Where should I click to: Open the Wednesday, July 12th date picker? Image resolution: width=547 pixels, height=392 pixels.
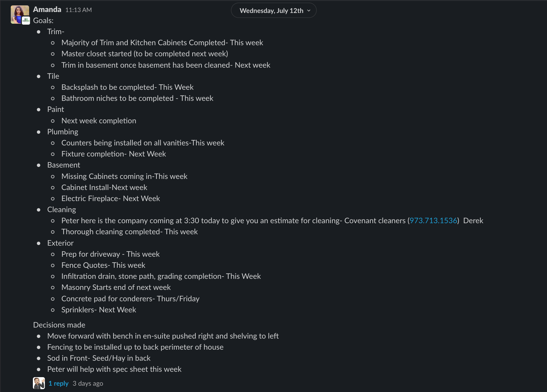click(274, 10)
